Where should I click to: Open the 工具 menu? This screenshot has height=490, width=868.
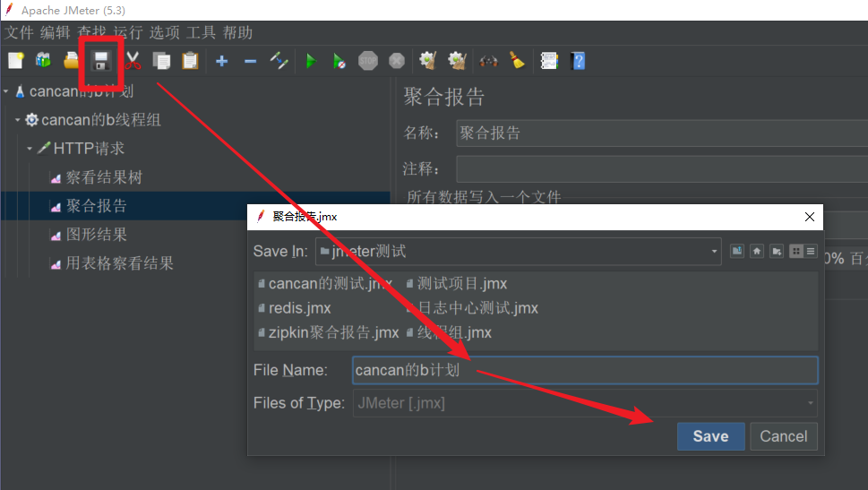click(201, 32)
